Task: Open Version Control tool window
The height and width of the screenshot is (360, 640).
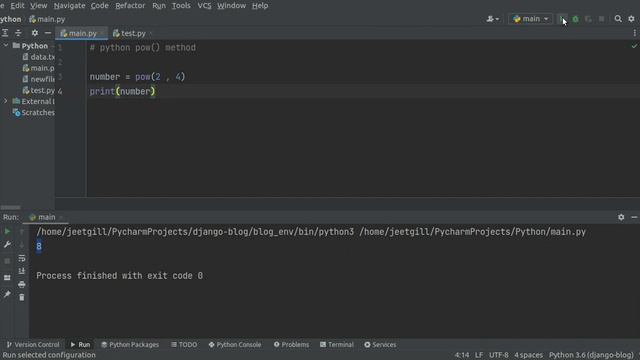Action: (x=33, y=345)
